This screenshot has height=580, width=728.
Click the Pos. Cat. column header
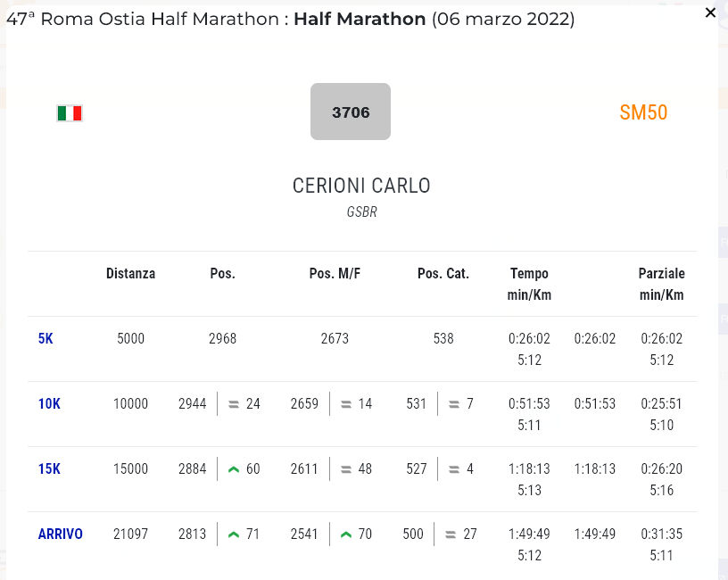tap(443, 274)
